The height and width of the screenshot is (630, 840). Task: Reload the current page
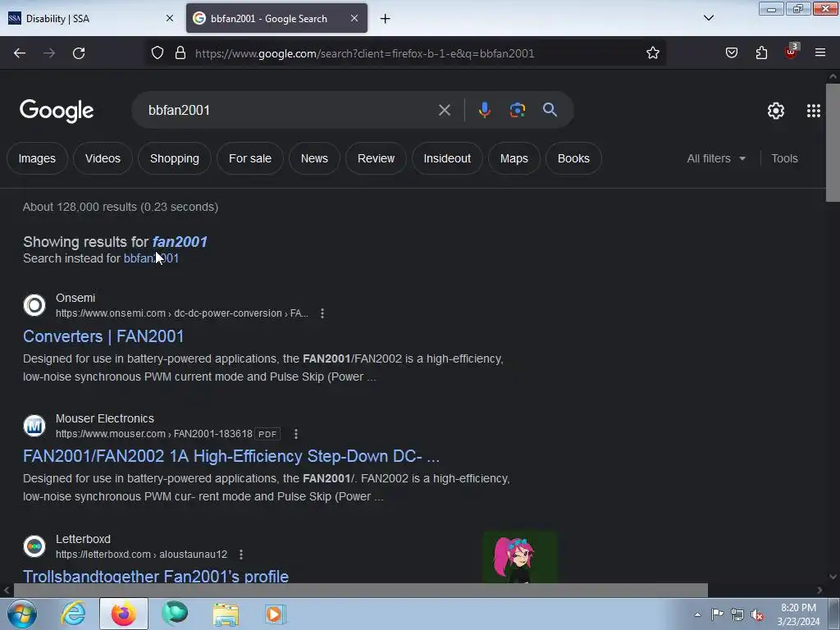[79, 53]
